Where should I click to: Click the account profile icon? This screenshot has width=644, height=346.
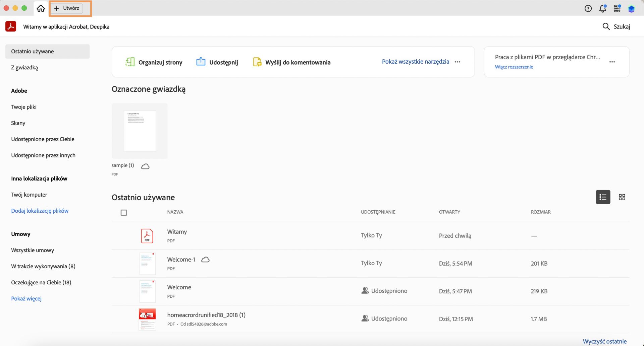tap(631, 9)
